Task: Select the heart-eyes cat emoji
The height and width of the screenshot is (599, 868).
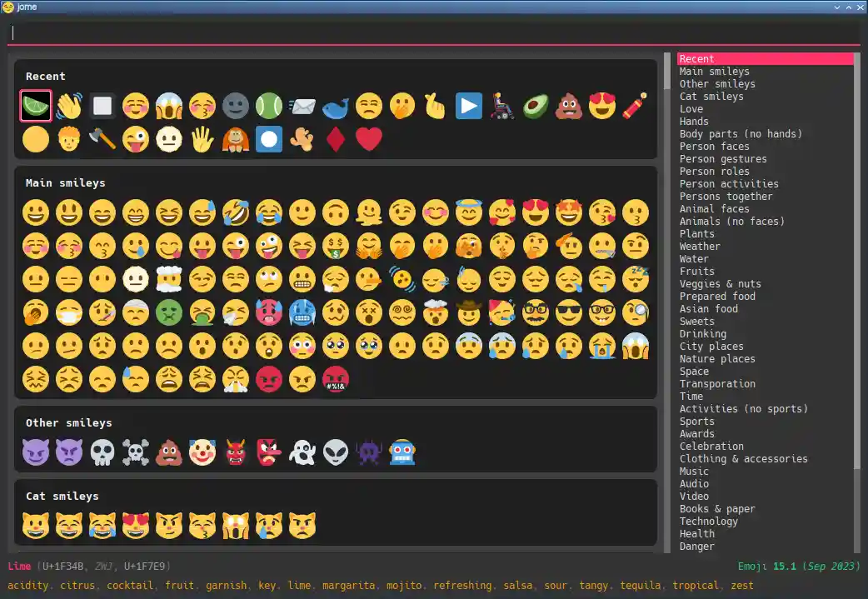Action: pyautogui.click(x=136, y=526)
